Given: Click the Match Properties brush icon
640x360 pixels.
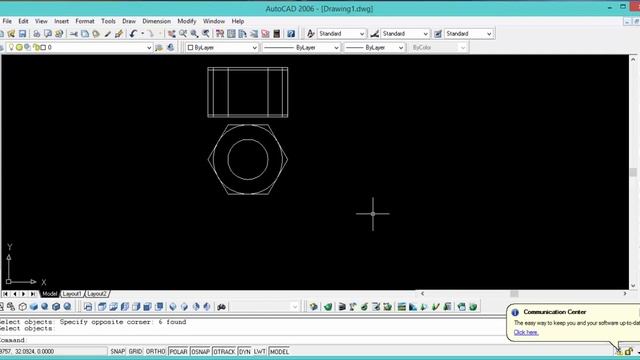Looking at the screenshot, I should [x=108, y=33].
